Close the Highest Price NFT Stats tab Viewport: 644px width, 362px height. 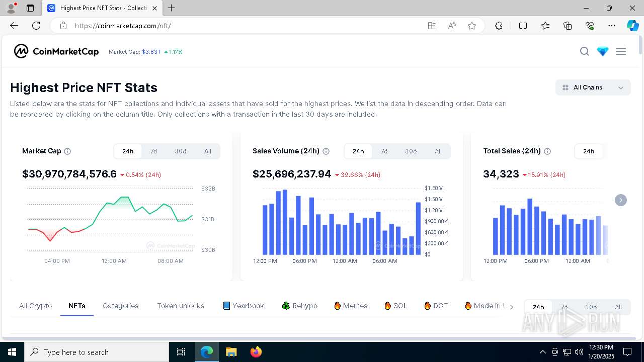tap(154, 8)
